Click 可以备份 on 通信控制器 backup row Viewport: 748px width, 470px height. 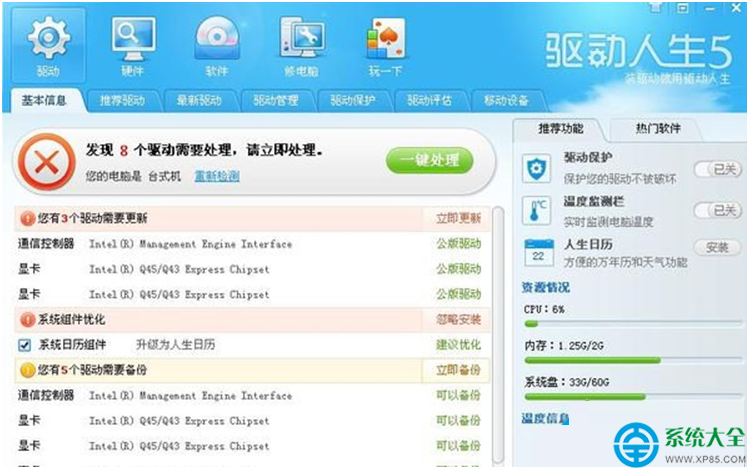point(458,396)
